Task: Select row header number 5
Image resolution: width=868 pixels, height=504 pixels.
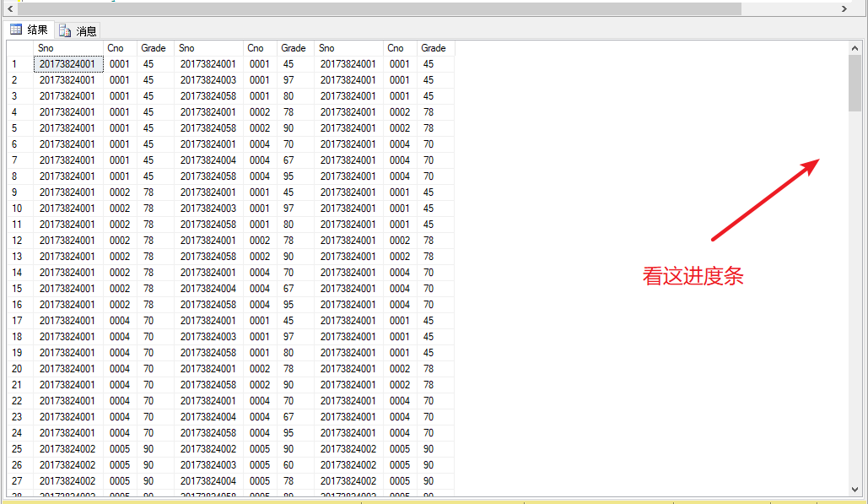Action: pyautogui.click(x=20, y=128)
